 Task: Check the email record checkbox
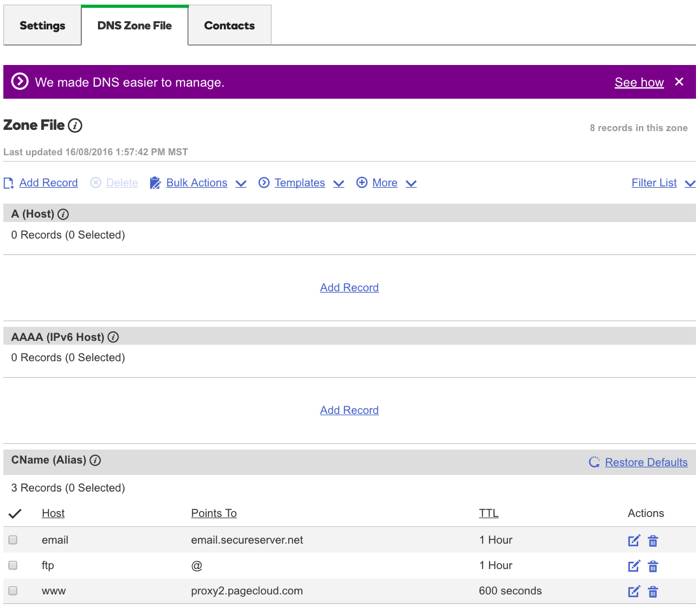[x=13, y=540]
